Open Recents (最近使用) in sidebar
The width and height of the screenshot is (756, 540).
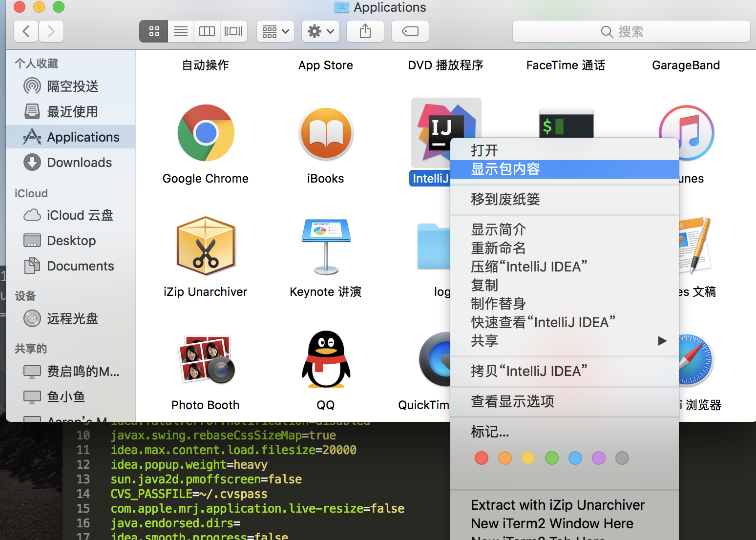click(x=70, y=112)
